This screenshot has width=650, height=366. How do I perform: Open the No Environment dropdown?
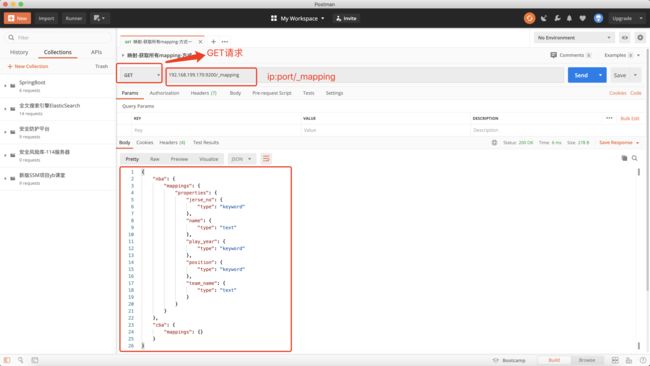pos(574,38)
